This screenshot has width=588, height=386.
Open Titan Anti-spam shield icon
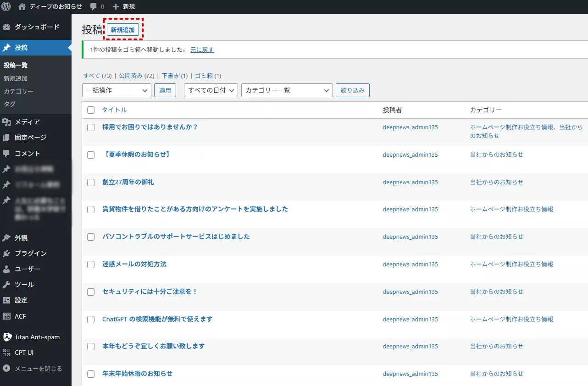[x=6, y=337]
